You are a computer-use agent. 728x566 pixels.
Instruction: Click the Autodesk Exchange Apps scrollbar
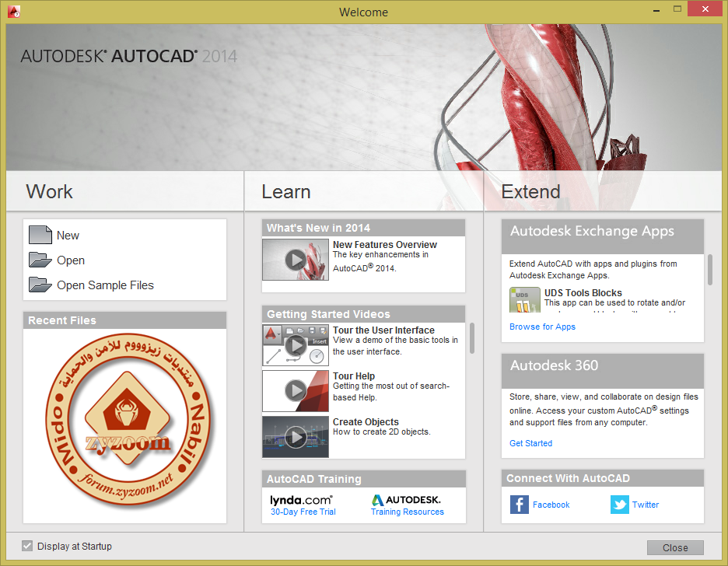tap(709, 270)
